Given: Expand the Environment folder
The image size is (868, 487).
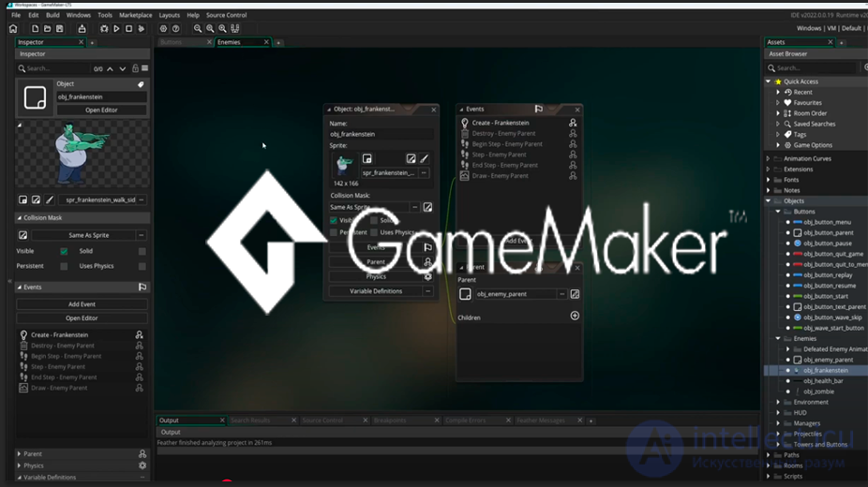Looking at the screenshot, I should point(778,403).
